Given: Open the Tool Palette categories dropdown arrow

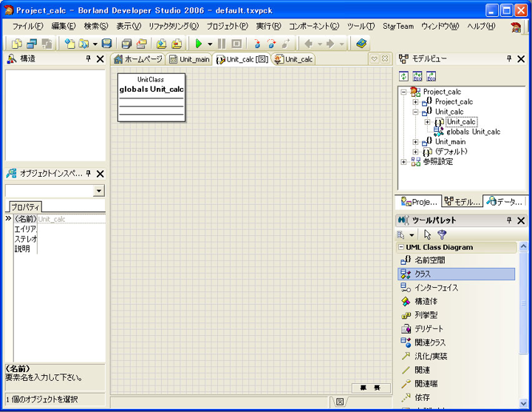Looking at the screenshot, I should click(x=412, y=234).
